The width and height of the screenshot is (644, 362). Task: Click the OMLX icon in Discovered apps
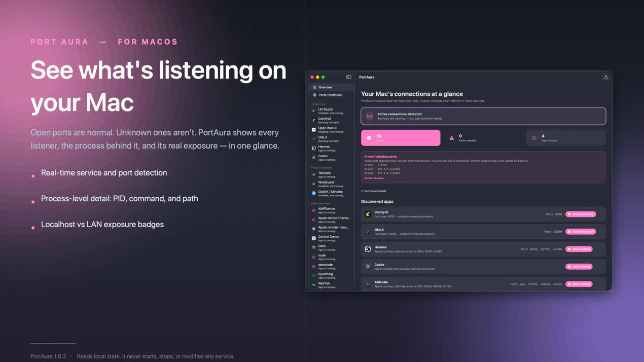[368, 232]
